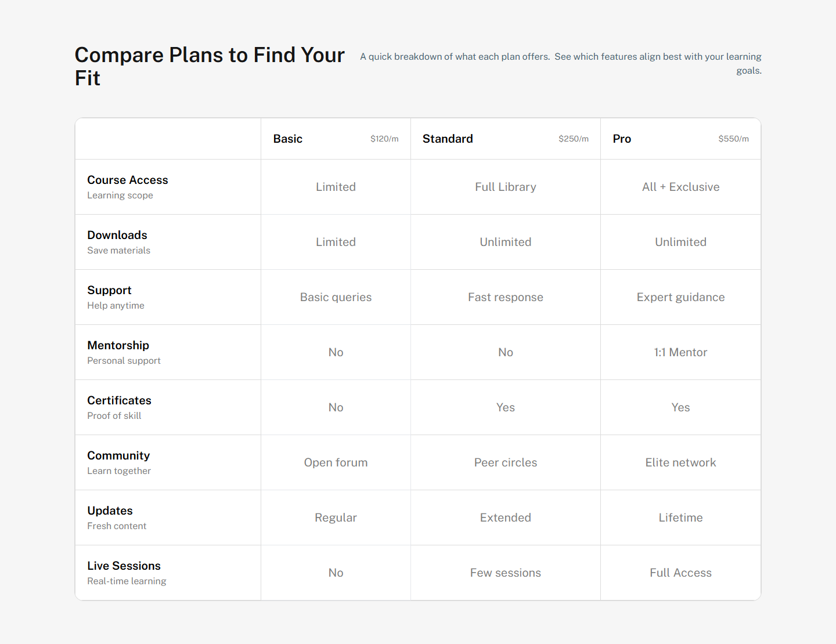The image size is (836, 644).
Task: Click the Elite network cell
Action: 680,462
